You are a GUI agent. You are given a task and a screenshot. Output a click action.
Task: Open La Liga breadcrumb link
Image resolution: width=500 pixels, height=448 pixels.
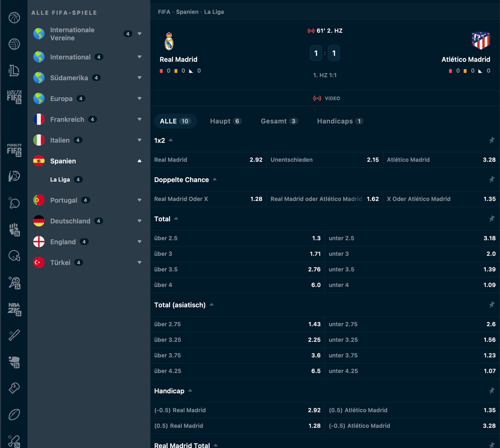click(x=214, y=12)
